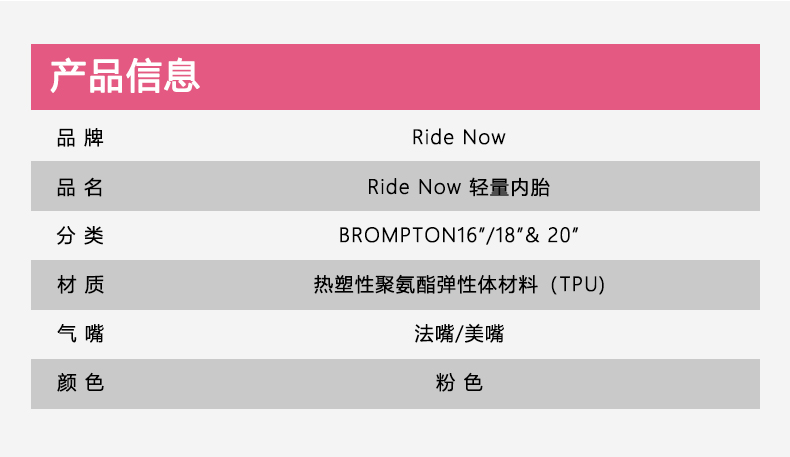Click the 热塑性聚氨酯弹性体材料 (TPU) material text
The height and width of the screenshot is (457, 790).
pyautogui.click(x=458, y=285)
